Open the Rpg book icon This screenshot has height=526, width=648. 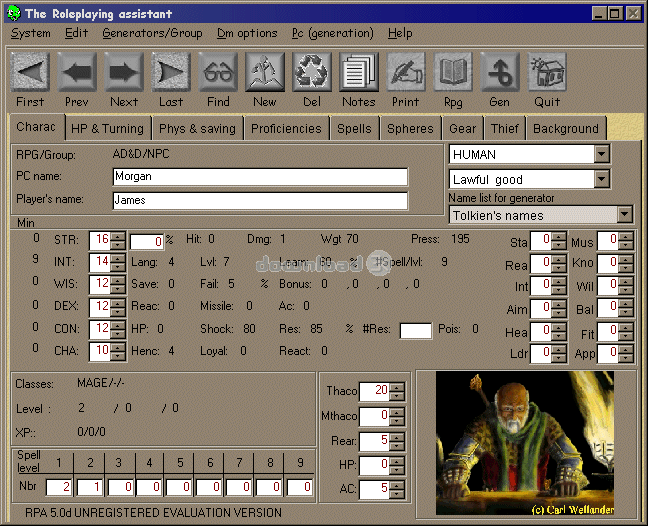[453, 72]
